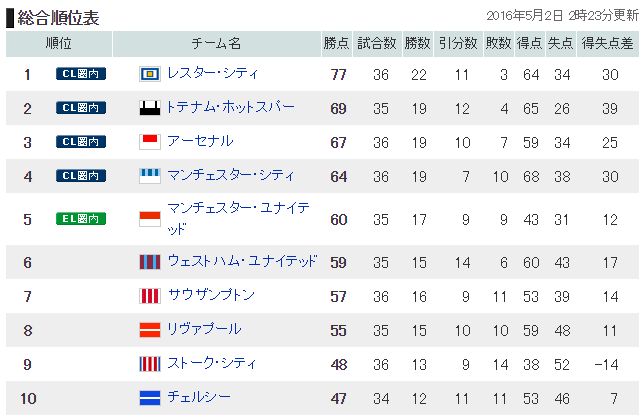Click the 勝点 column header
This screenshot has width=644, height=420.
point(336,44)
